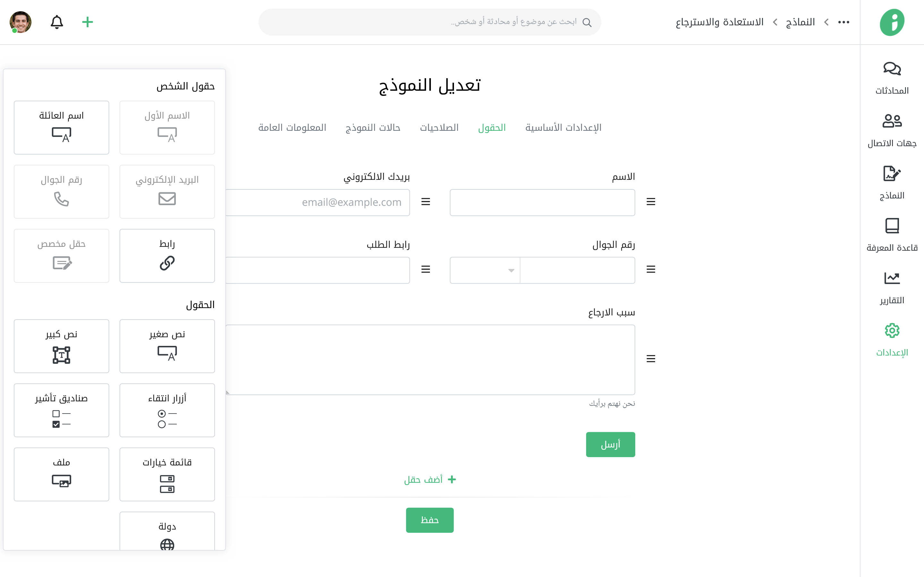Viewport: 924px width, 577px height.
Task: Grab the drag handle beside الاسم field
Action: coord(651,202)
